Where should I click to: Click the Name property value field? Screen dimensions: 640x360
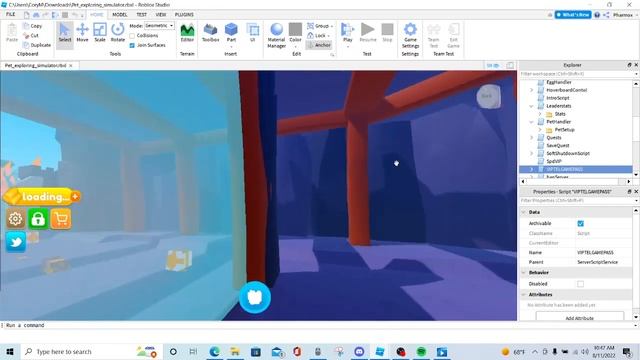tap(604, 253)
